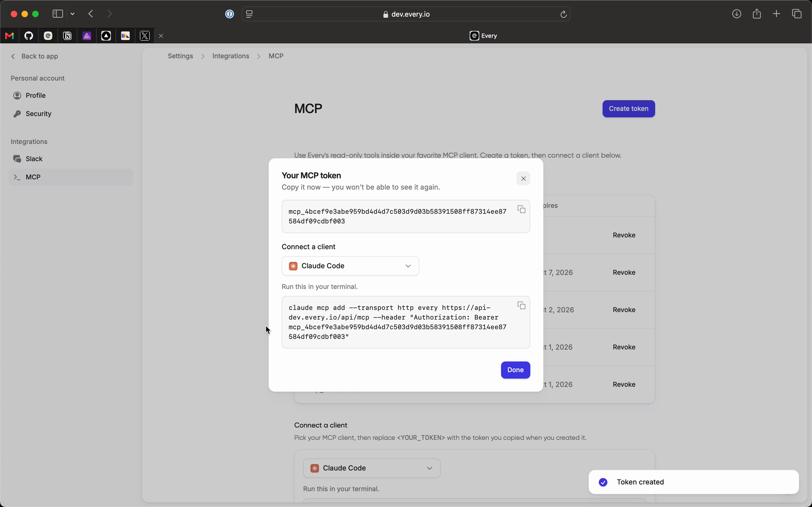Click the Slack chat icon in sidebar
Image resolution: width=812 pixels, height=507 pixels.
pos(17,159)
